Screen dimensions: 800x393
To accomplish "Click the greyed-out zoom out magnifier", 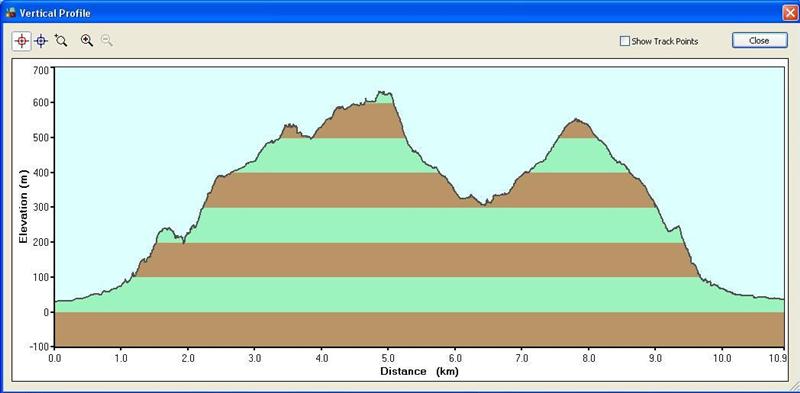I will (107, 41).
